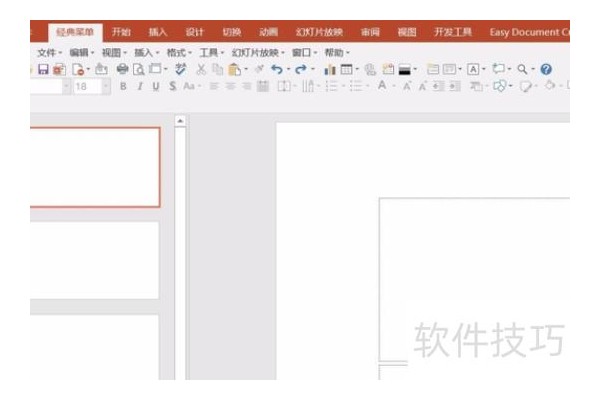Open the Easy Document ribbon tab
The image size is (600, 400).
[529, 32]
